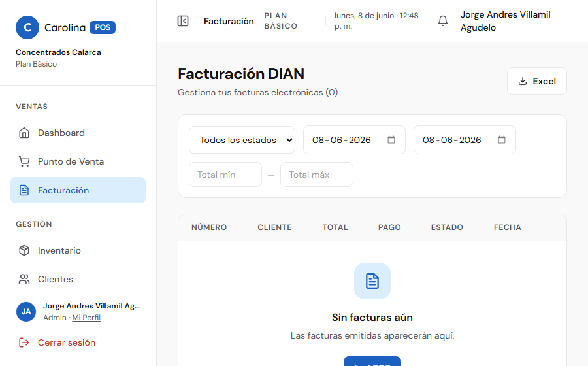Viewport: 588px width, 366px height.
Task: Click the Cerrar sesión logout arrow icon
Action: click(24, 342)
